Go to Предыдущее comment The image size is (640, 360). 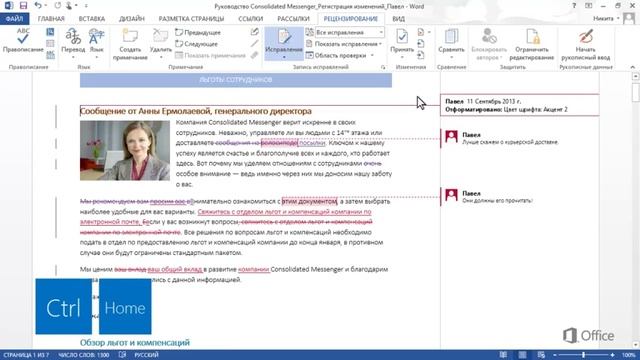point(198,32)
